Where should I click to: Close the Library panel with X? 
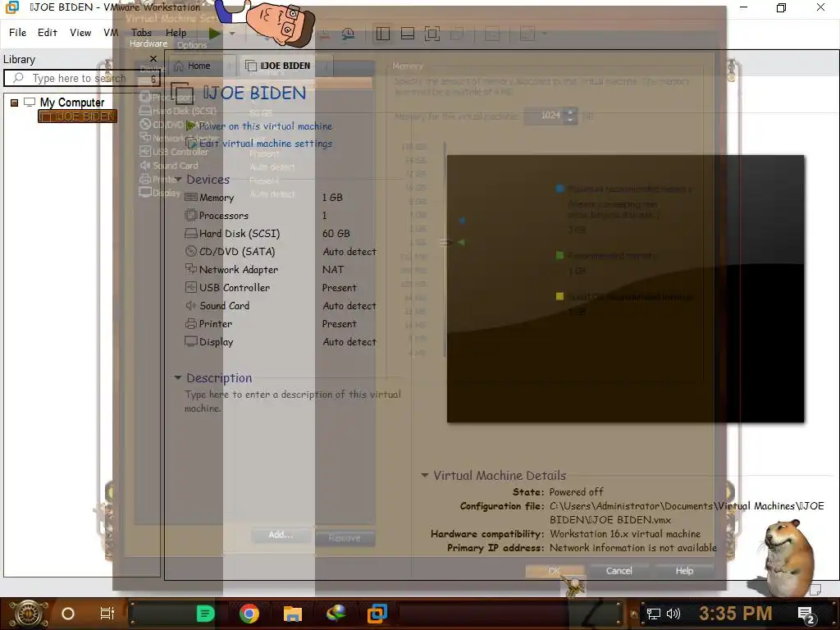tap(153, 58)
